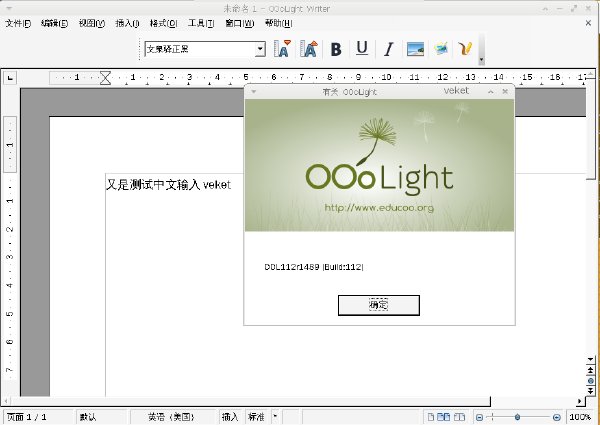Open the 文件(F) menu
The height and width of the screenshot is (425, 600).
[x=18, y=23]
